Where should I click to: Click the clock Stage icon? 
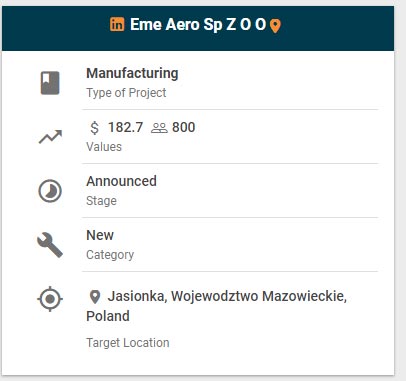50,191
